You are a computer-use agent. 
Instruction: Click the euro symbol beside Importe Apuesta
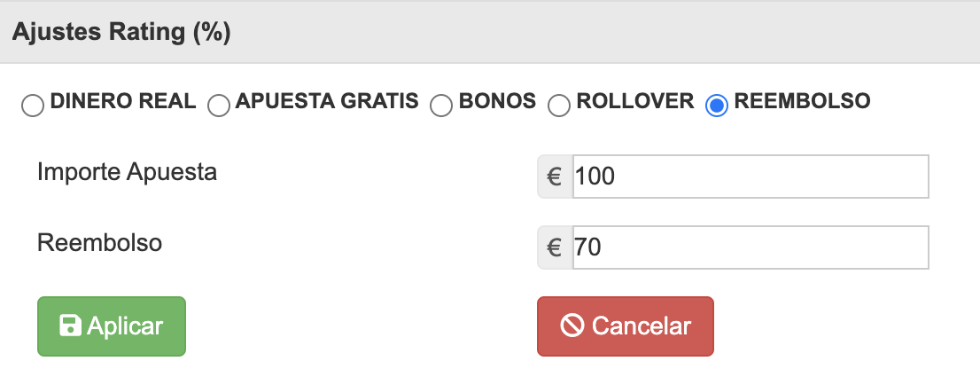point(556,177)
